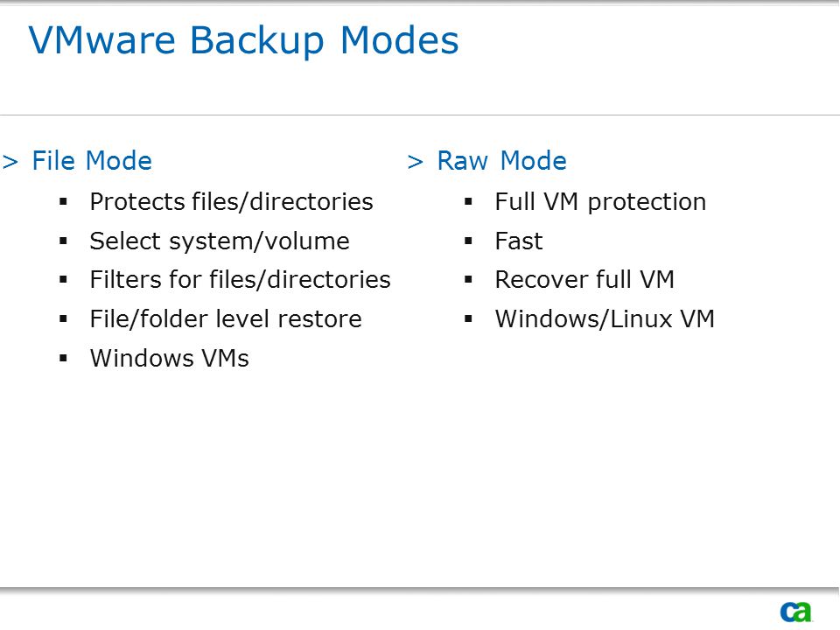This screenshot has width=840, height=630.
Task: Click the Windows/Linux VM text
Action: coord(605,318)
